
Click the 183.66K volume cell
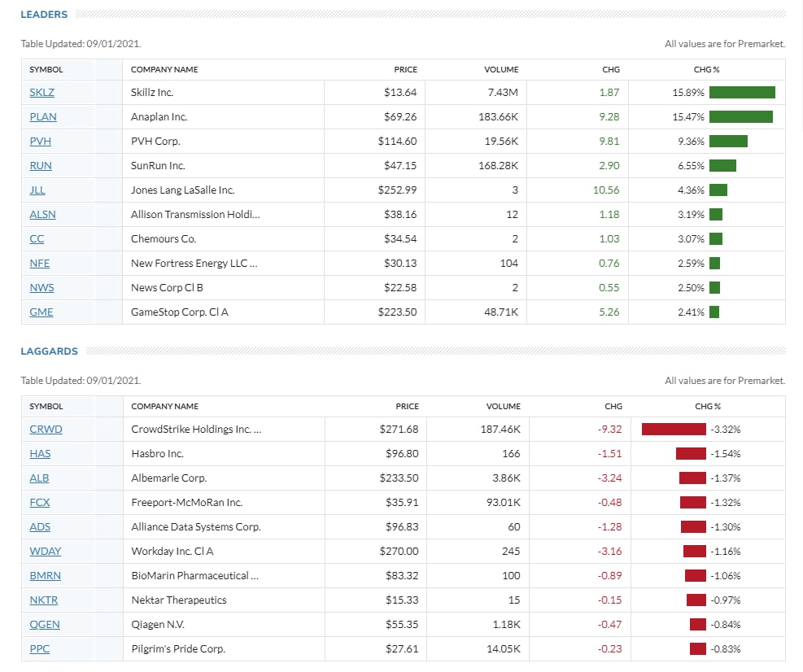coord(498,117)
